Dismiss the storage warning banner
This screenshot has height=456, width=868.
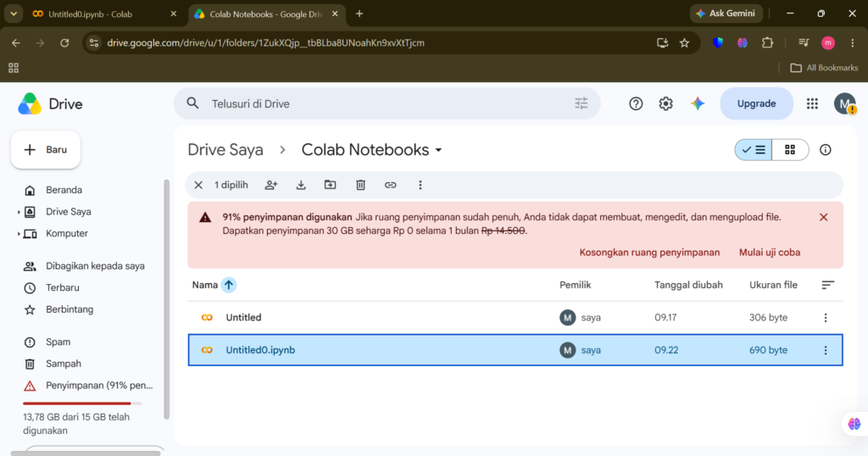[824, 218]
